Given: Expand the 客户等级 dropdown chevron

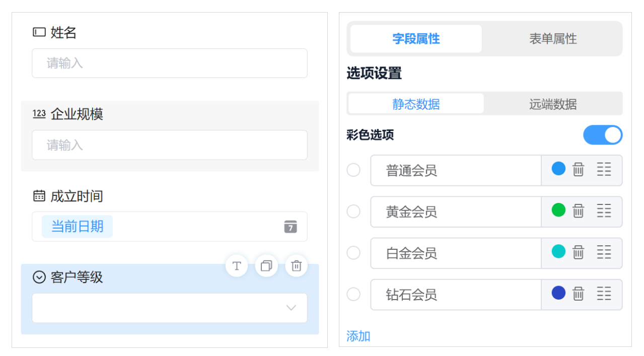Looking at the screenshot, I should coord(291,308).
